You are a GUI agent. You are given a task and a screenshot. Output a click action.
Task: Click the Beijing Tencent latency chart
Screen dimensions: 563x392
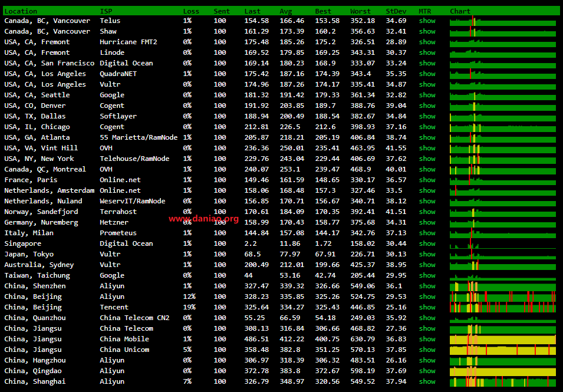coord(503,307)
